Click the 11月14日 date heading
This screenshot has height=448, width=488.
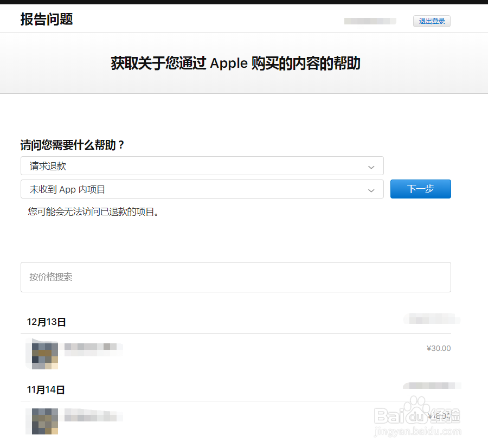46,389
